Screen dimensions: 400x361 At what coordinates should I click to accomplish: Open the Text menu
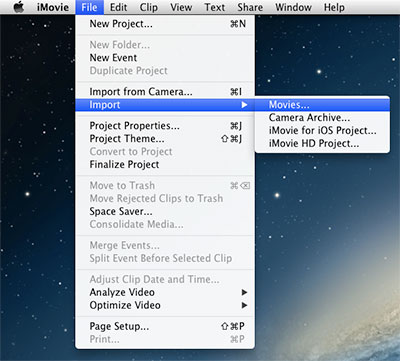(215, 7)
